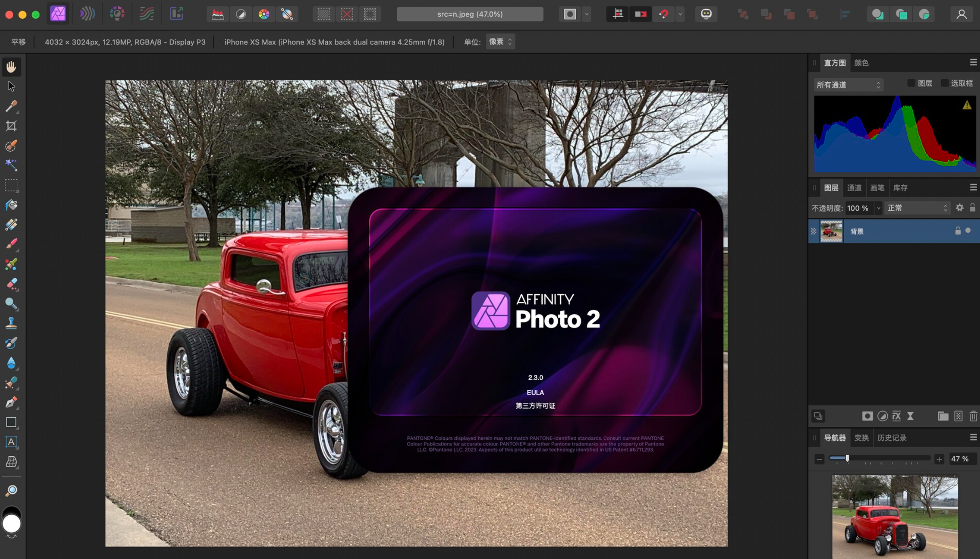Viewport: 980px width, 559px height.
Task: Switch to the 画笔 tab
Action: 877,188
